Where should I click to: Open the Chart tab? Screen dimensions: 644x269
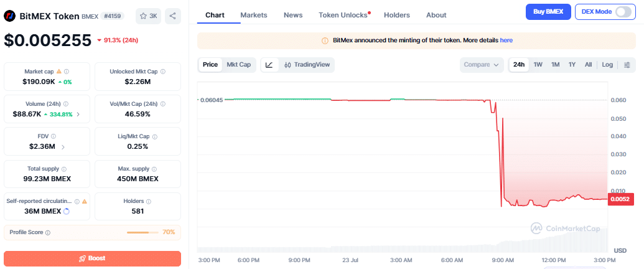[215, 15]
